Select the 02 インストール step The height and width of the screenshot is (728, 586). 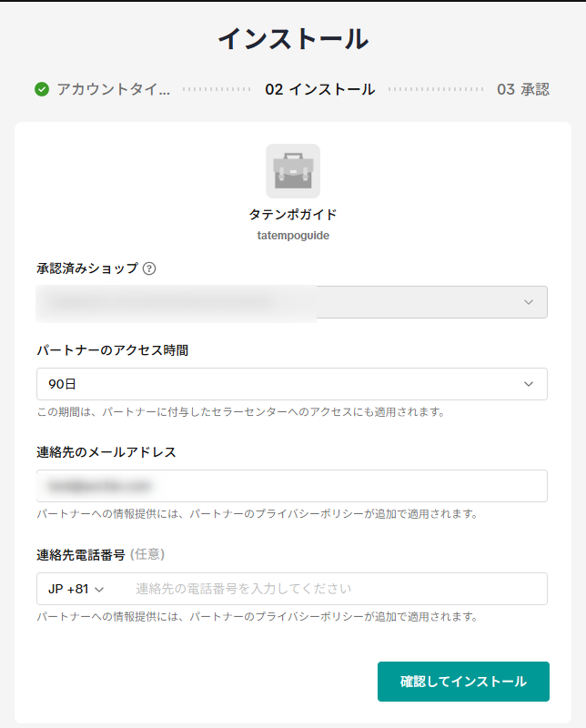point(319,89)
